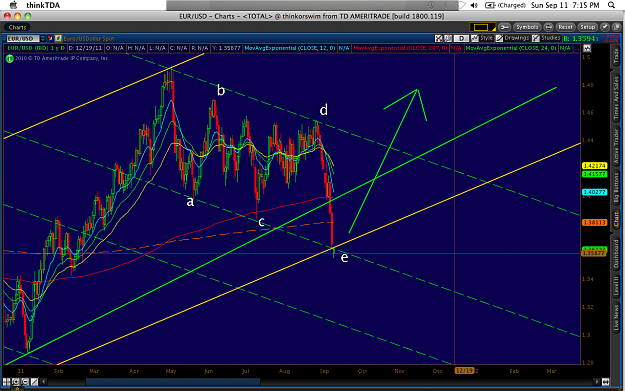Open the Level II side tab
625x391 pixels.
coord(616,286)
